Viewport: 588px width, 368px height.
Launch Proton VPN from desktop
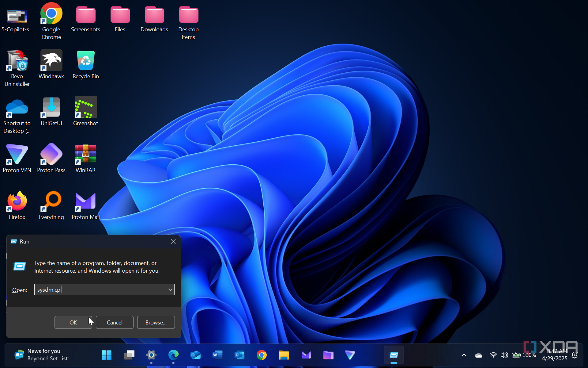(x=17, y=158)
